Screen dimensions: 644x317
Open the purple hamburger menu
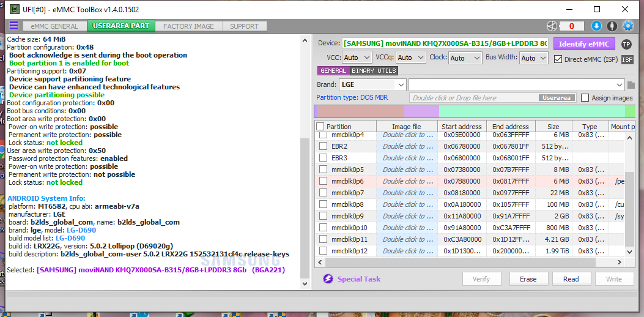tap(13, 26)
